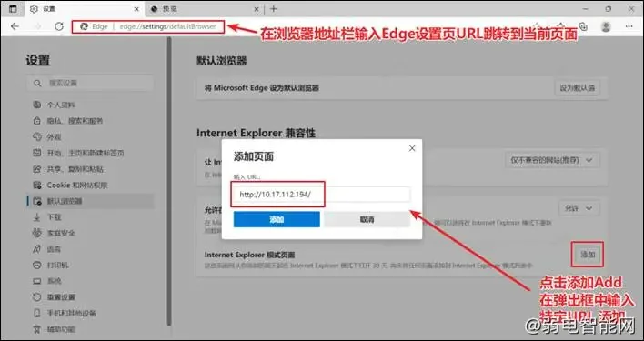Open 家庭安全 settings section
Image resolution: width=644 pixels, height=341 pixels.
(x=61, y=233)
